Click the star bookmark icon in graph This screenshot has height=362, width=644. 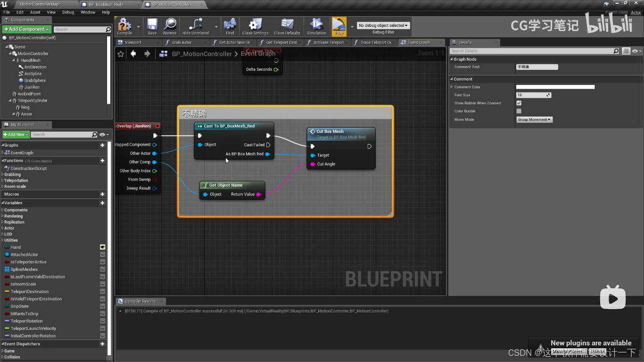121,54
